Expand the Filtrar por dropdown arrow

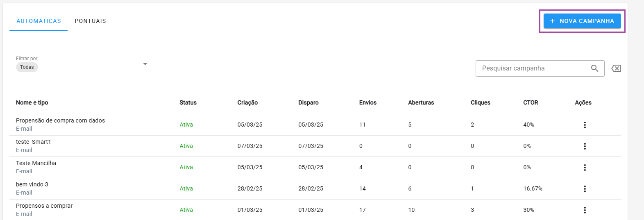(145, 64)
